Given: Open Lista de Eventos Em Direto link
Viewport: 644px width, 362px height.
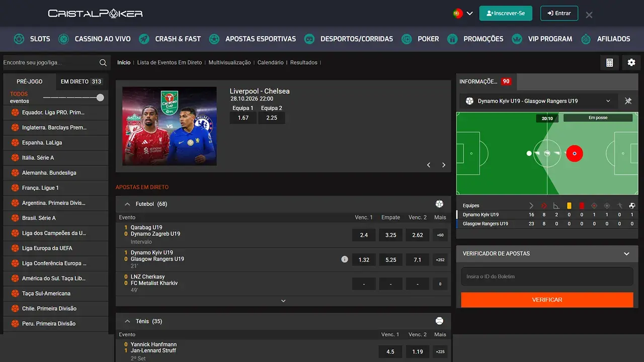Looking at the screenshot, I should click(170, 62).
